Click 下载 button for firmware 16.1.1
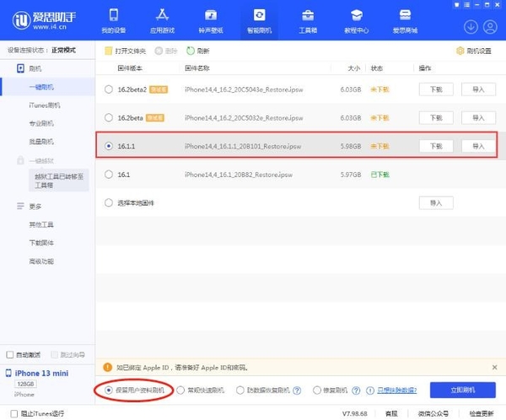Viewport: 506px width, 420px height. click(435, 146)
